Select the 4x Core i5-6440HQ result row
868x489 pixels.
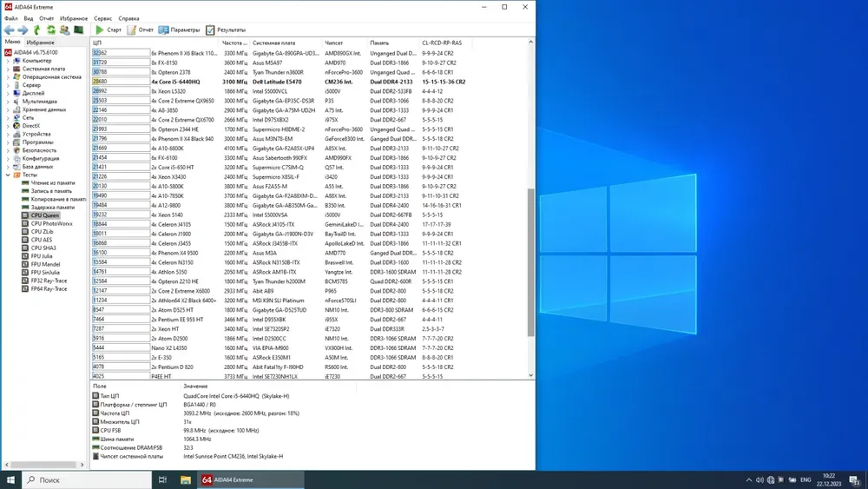tap(182, 82)
